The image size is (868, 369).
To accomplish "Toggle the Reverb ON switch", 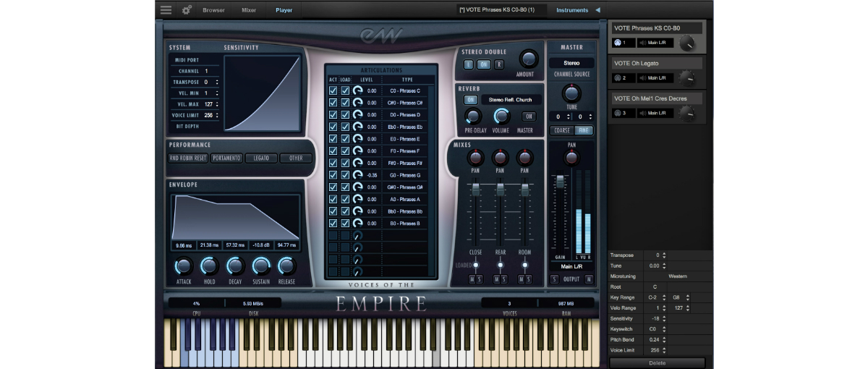I will (x=470, y=100).
